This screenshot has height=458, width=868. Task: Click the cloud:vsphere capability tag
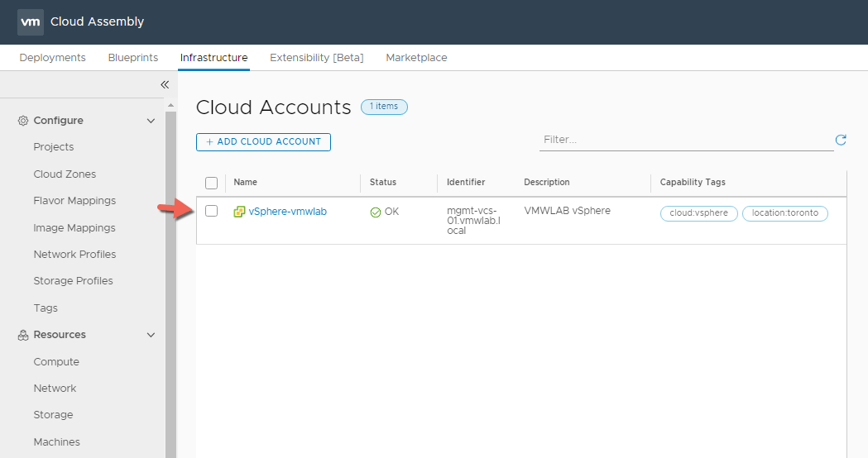click(x=698, y=213)
